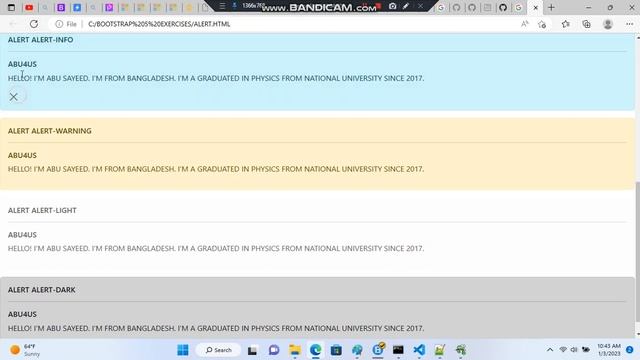Click the Microsoft Edge taskbar icon
640x360 pixels.
point(316,350)
